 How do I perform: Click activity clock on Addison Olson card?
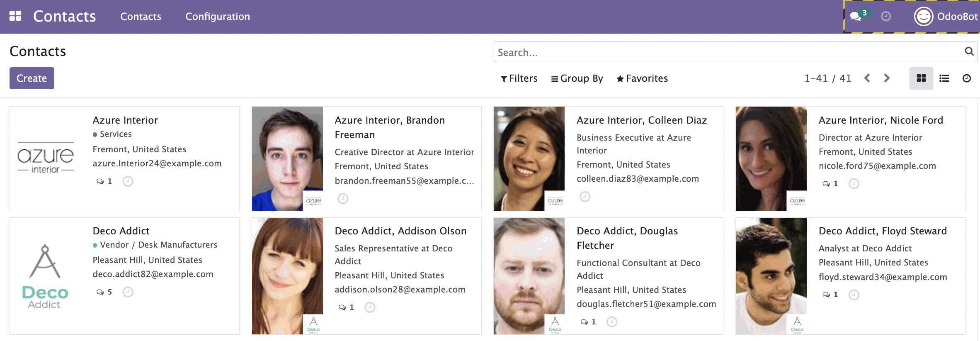click(x=370, y=307)
